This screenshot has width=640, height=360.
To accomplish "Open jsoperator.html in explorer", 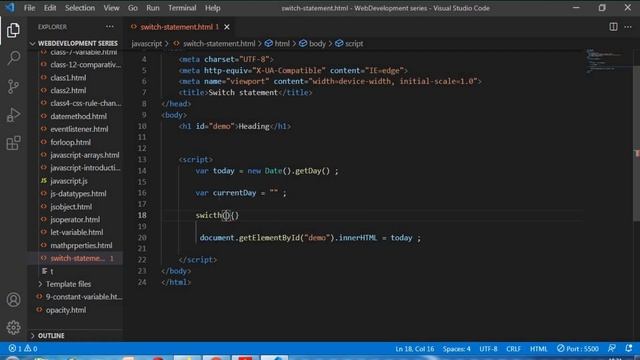I will point(76,220).
